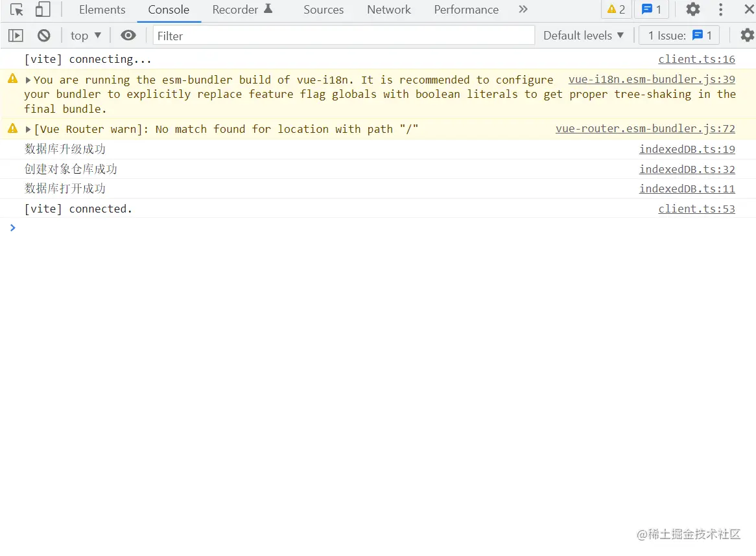
Task: Open the Sources tab
Action: point(324,10)
